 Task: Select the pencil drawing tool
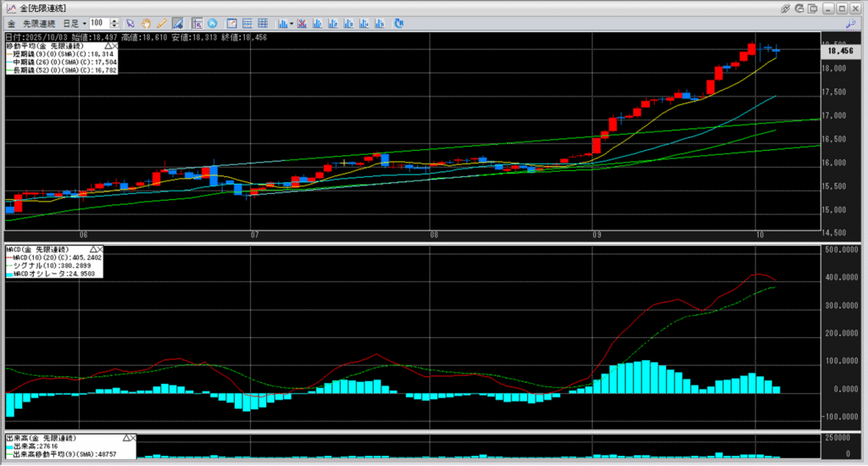(161, 23)
